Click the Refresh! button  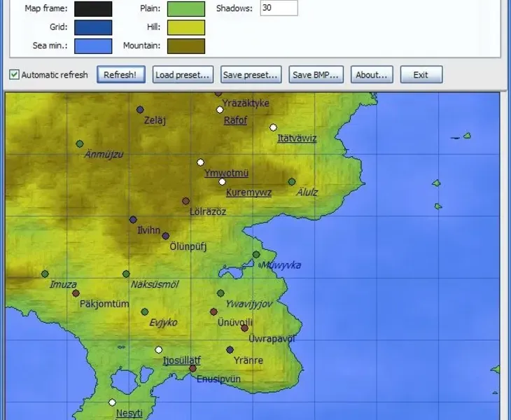tap(121, 75)
